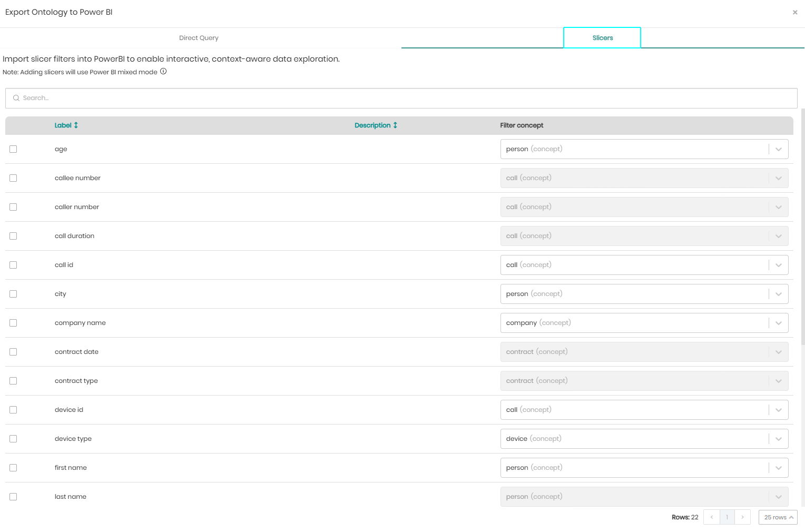This screenshot has height=532, width=805.
Task: Select the Slicers tab
Action: tap(602, 38)
